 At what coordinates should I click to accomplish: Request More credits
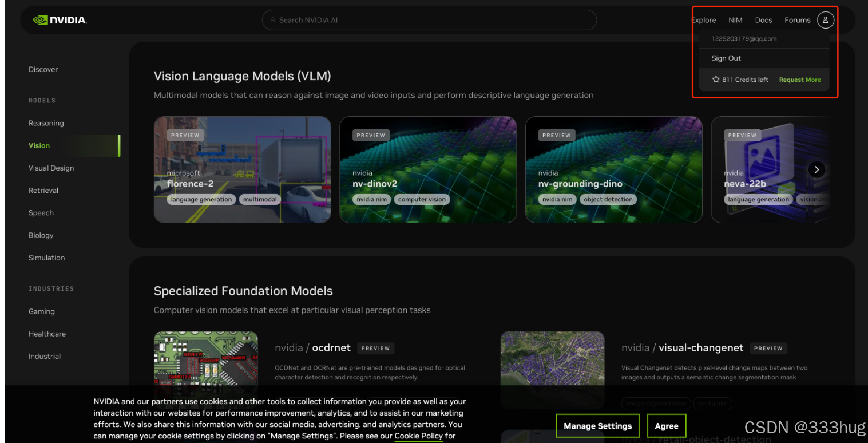pos(800,80)
